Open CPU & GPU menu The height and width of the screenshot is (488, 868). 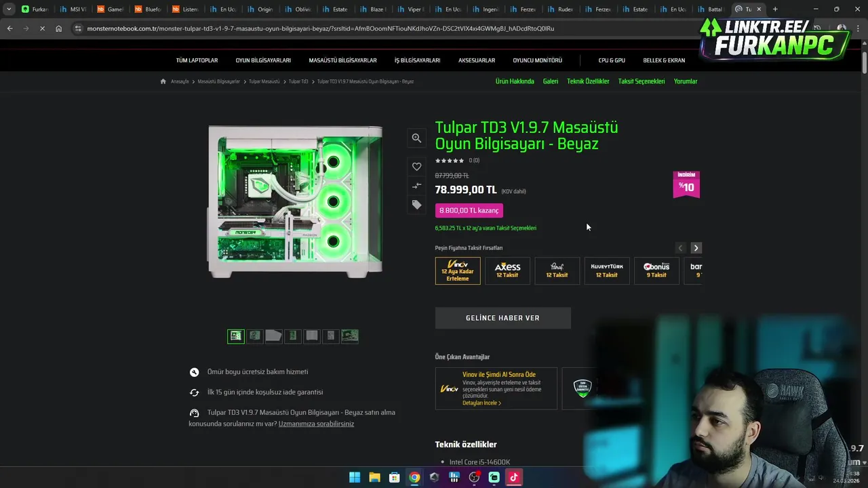pyautogui.click(x=612, y=60)
